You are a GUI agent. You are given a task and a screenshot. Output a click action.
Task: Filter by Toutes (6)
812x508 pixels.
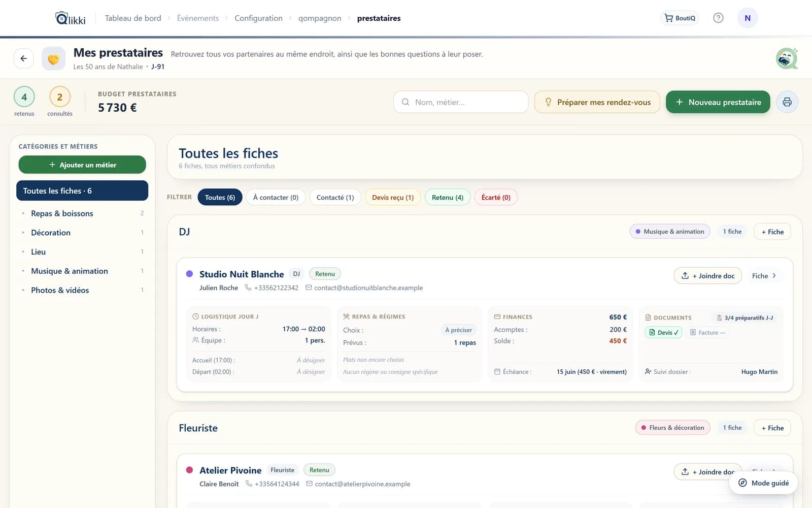click(x=220, y=197)
